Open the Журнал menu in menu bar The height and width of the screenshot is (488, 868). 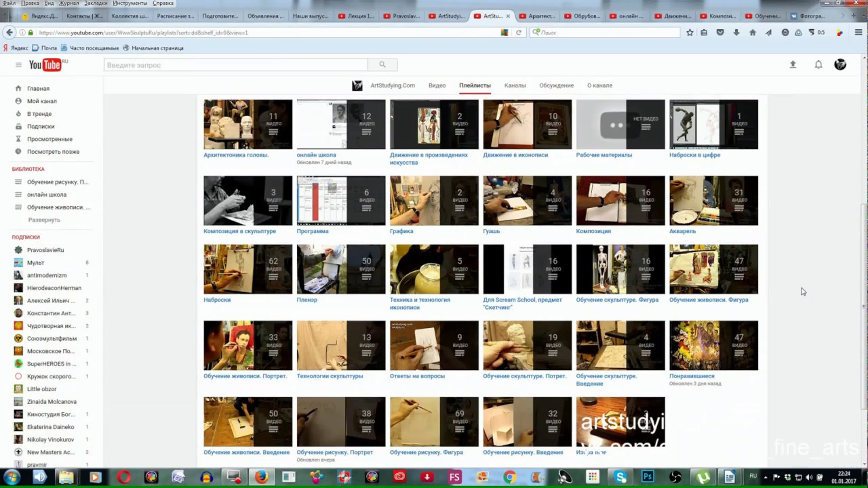point(69,3)
